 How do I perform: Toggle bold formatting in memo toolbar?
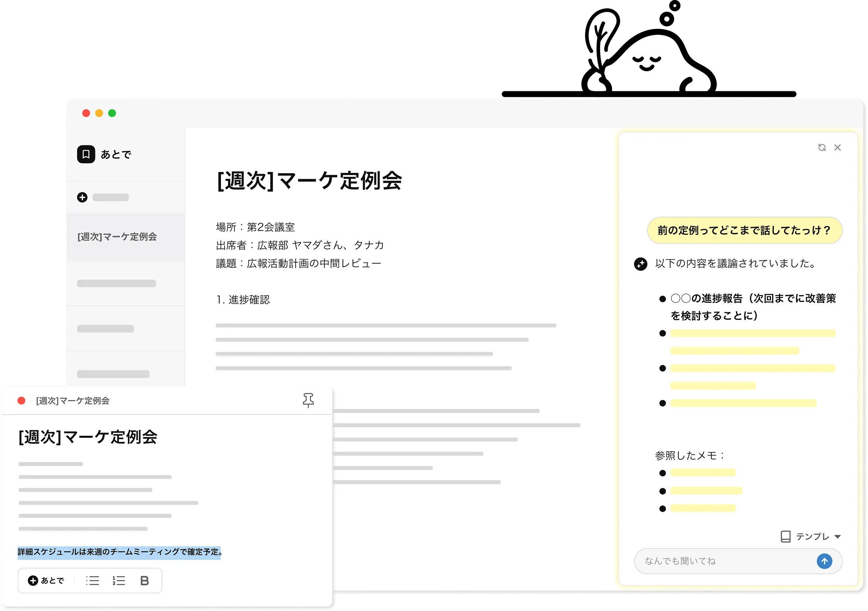(x=144, y=581)
